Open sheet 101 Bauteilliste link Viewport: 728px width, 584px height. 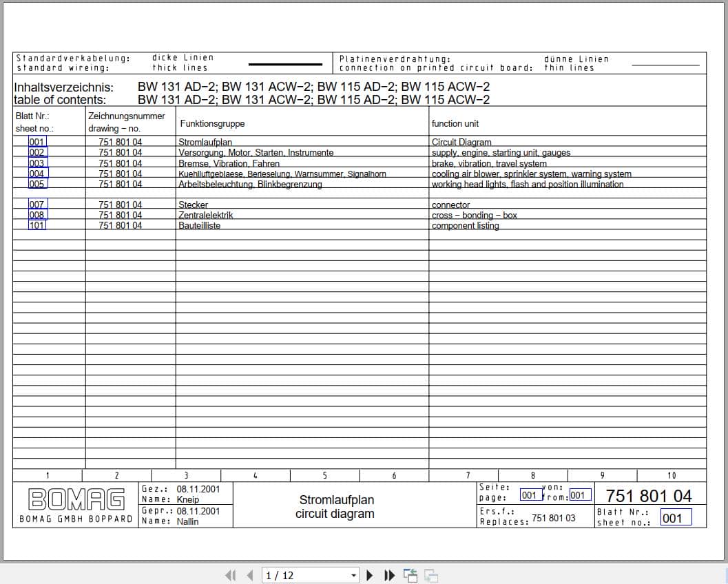click(37, 225)
